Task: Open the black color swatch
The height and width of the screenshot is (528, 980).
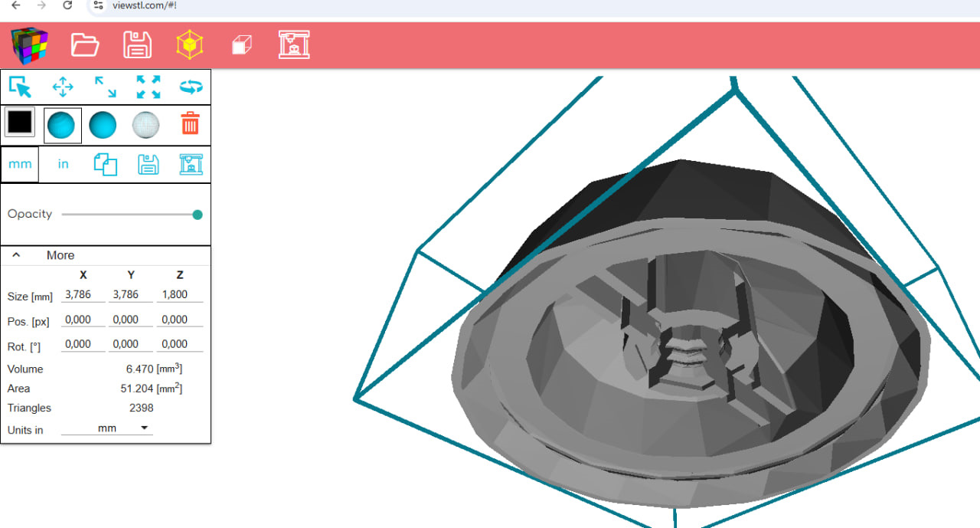Action: 20,123
